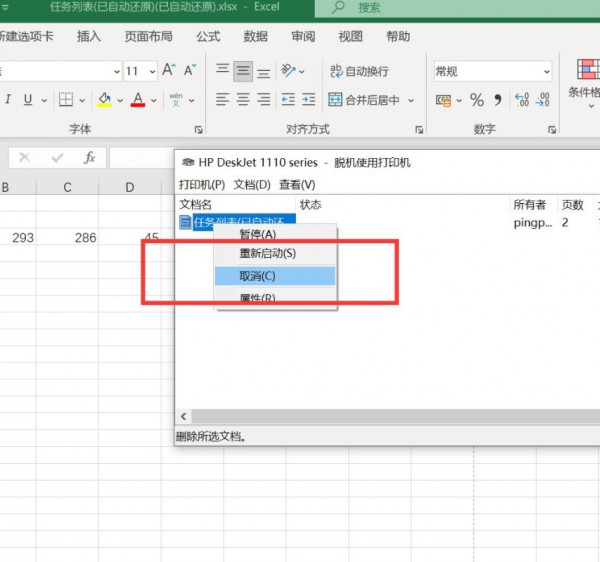
Task: Apply red font color
Action: click(x=138, y=99)
